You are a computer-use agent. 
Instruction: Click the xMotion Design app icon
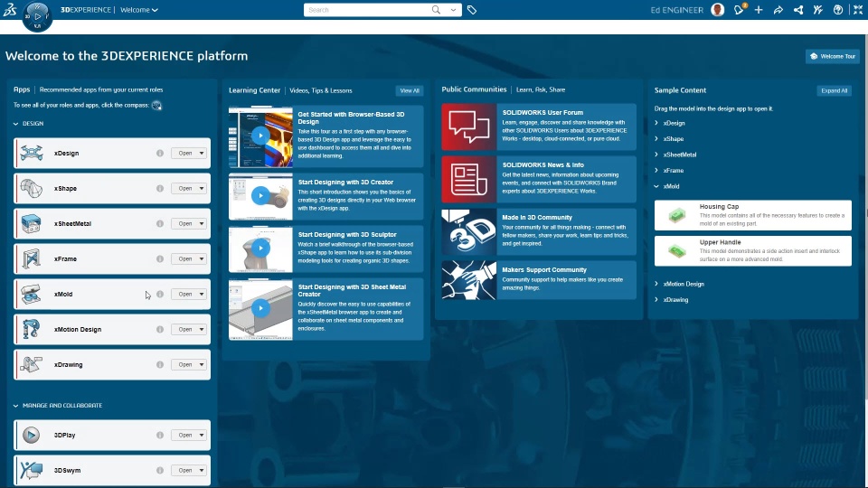click(x=31, y=329)
